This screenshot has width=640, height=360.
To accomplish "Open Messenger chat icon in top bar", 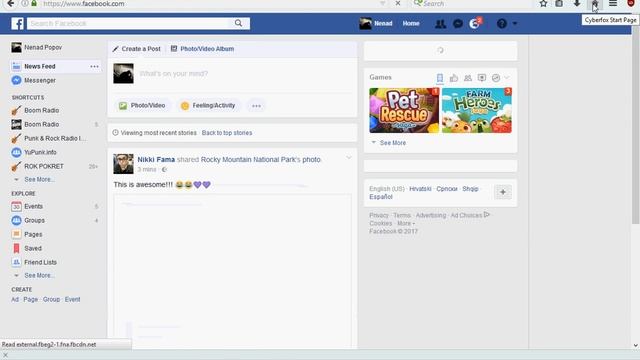I will pyautogui.click(x=458, y=24).
